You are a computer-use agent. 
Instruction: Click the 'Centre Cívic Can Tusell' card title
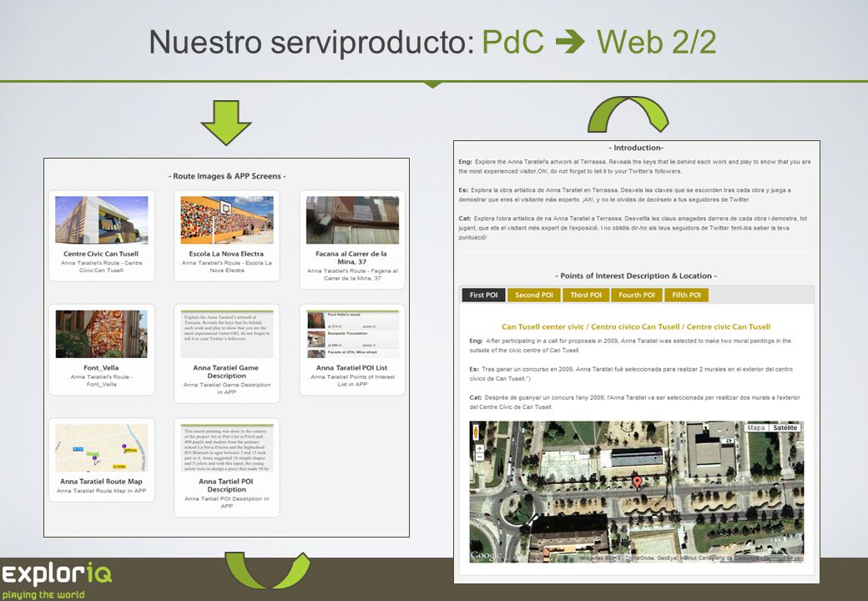pyautogui.click(x=101, y=254)
